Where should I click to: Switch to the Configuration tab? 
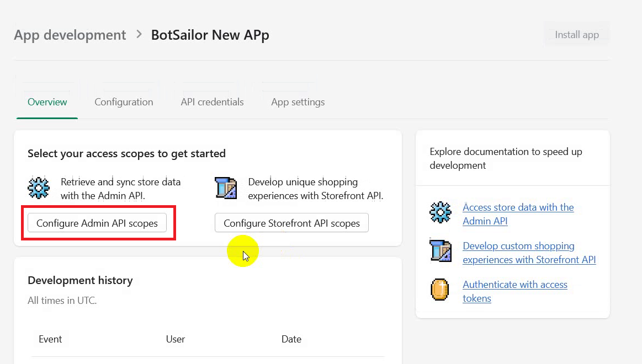[124, 102]
